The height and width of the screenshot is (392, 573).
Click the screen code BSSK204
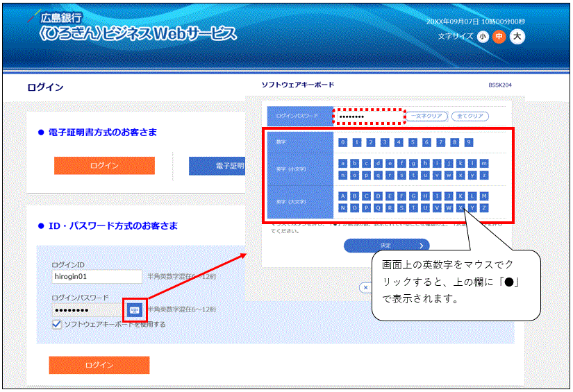pos(500,85)
